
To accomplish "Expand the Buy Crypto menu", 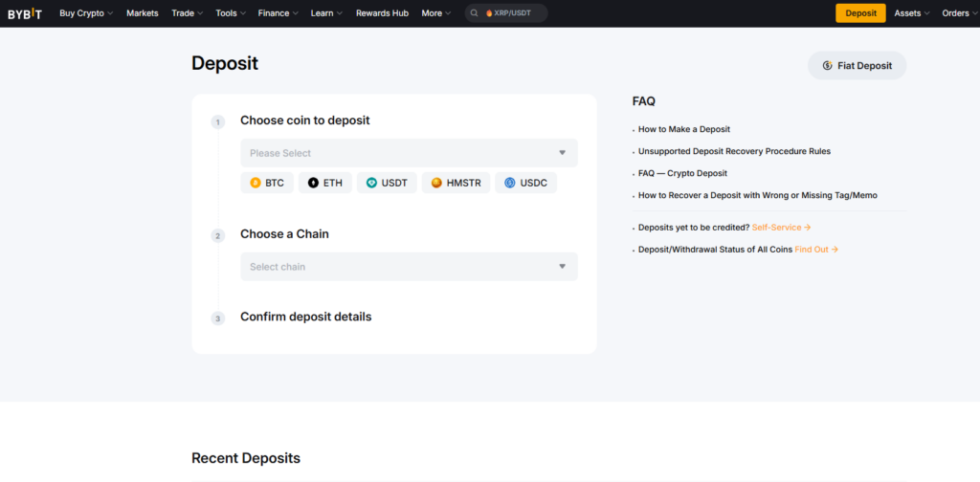I will coord(86,13).
